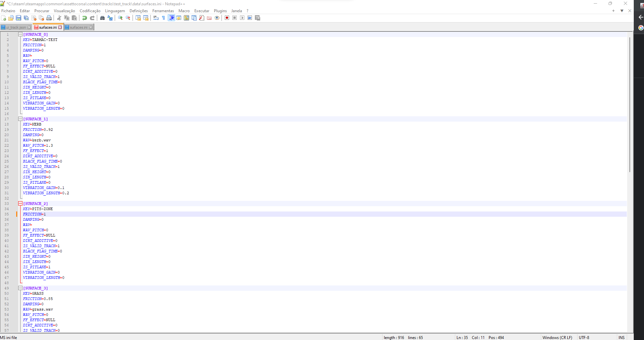The width and height of the screenshot is (644, 340).
Task: Open the Ferramentas menu
Action: click(163, 11)
